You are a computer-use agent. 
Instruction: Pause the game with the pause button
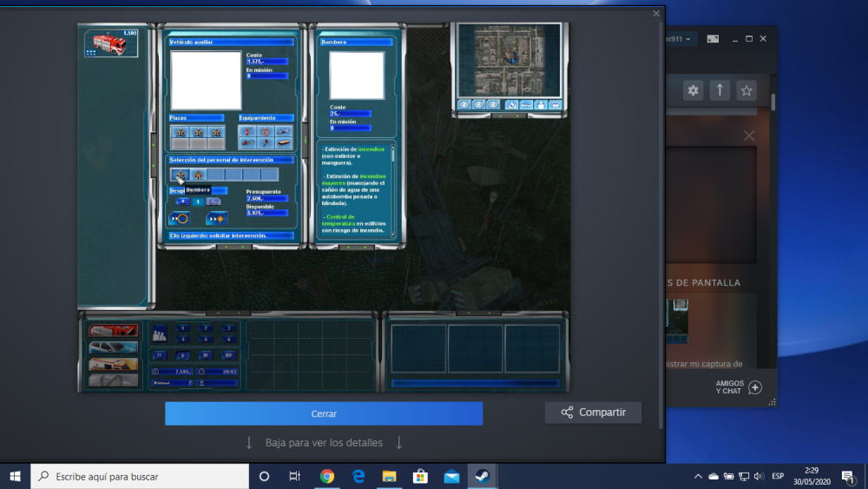click(160, 355)
